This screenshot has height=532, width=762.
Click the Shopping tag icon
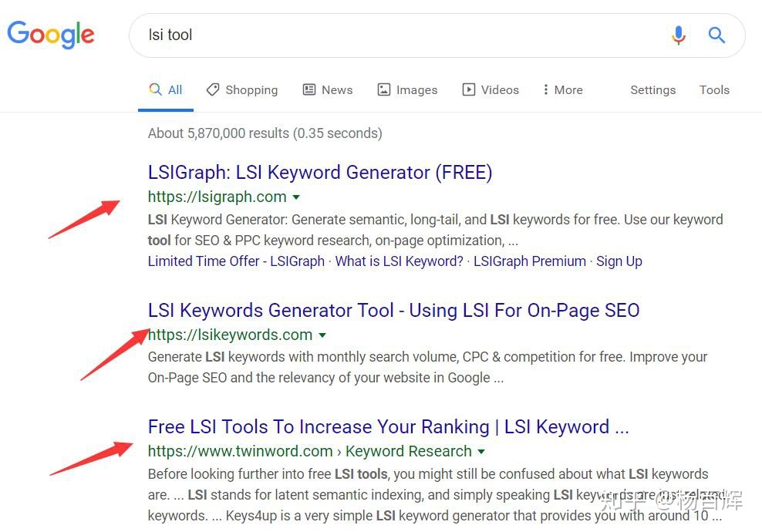tap(212, 89)
